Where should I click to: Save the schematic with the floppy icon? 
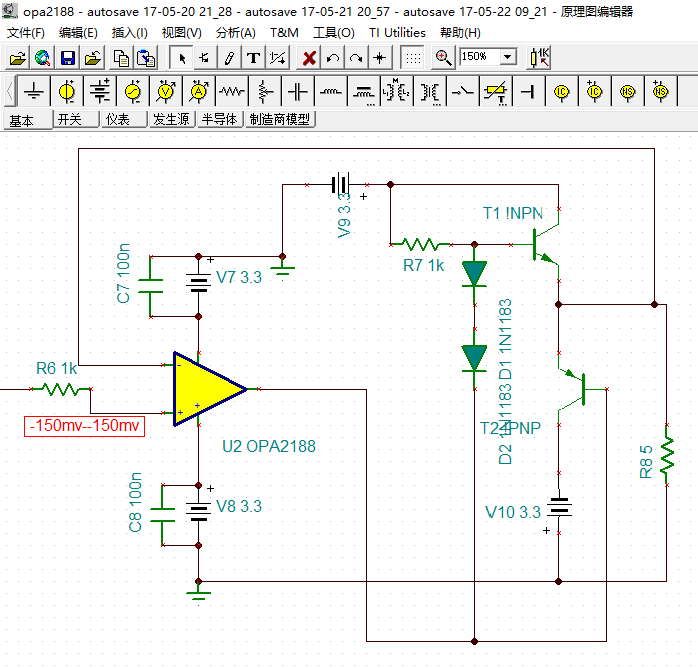tap(68, 58)
